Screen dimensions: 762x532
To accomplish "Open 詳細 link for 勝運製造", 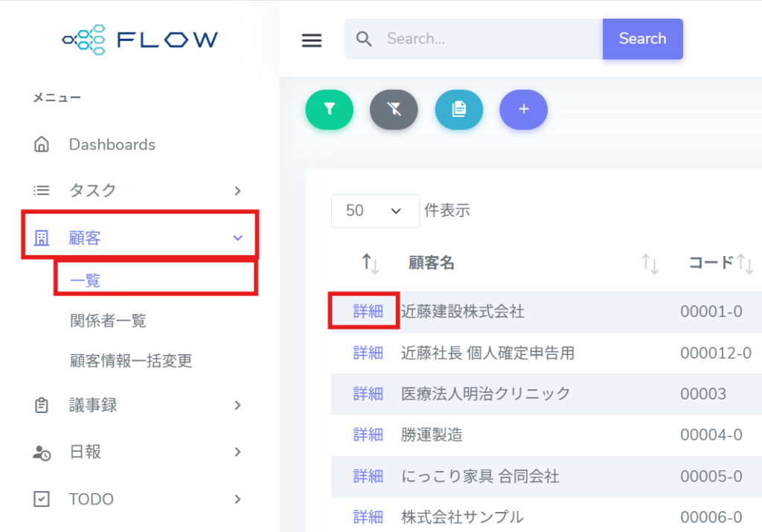I will tap(368, 435).
